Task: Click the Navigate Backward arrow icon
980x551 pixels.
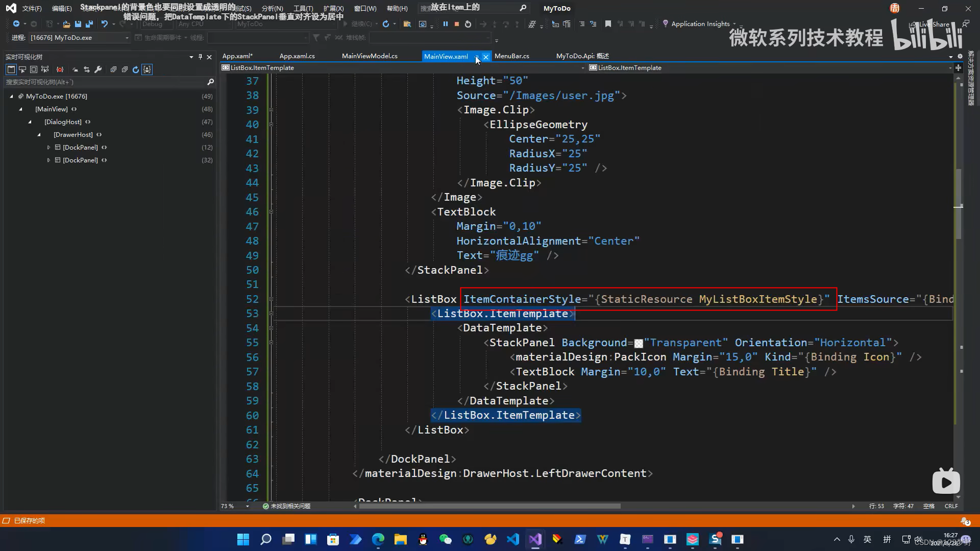Action: click(16, 24)
